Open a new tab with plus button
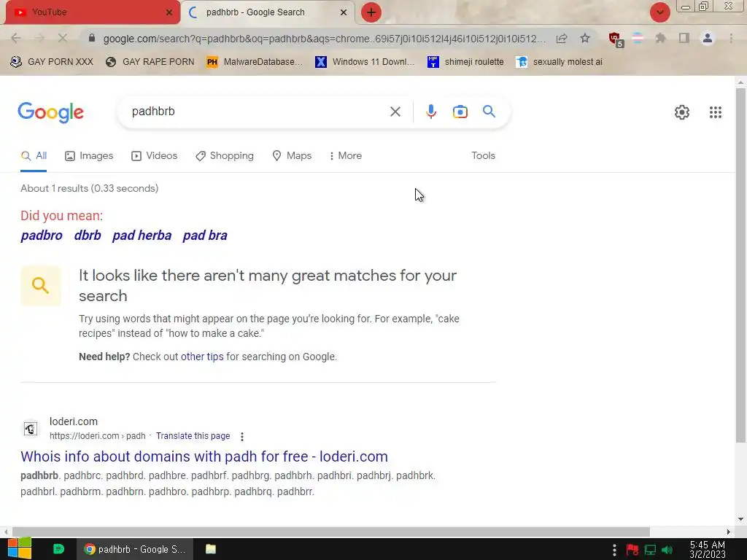The width and height of the screenshot is (747, 560). (x=371, y=12)
